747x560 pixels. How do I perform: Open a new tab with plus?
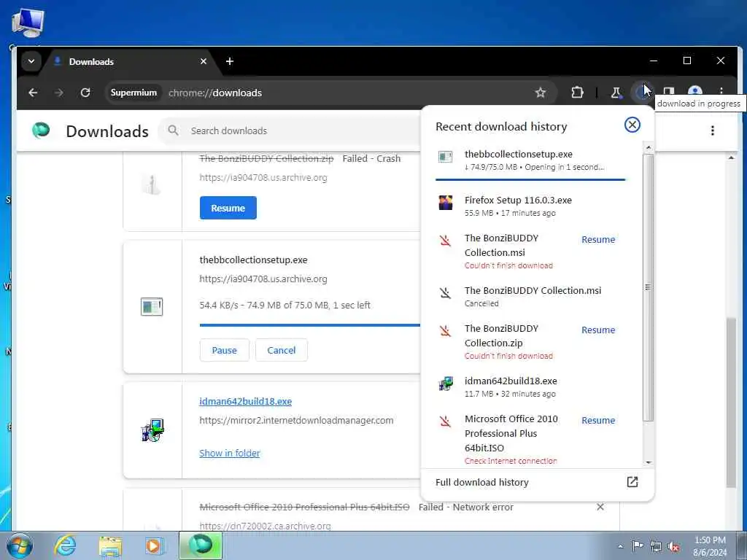[230, 61]
